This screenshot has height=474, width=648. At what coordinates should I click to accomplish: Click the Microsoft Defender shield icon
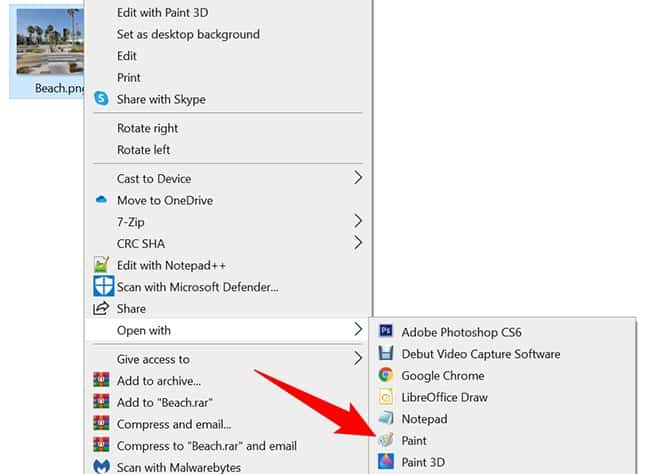point(103,286)
